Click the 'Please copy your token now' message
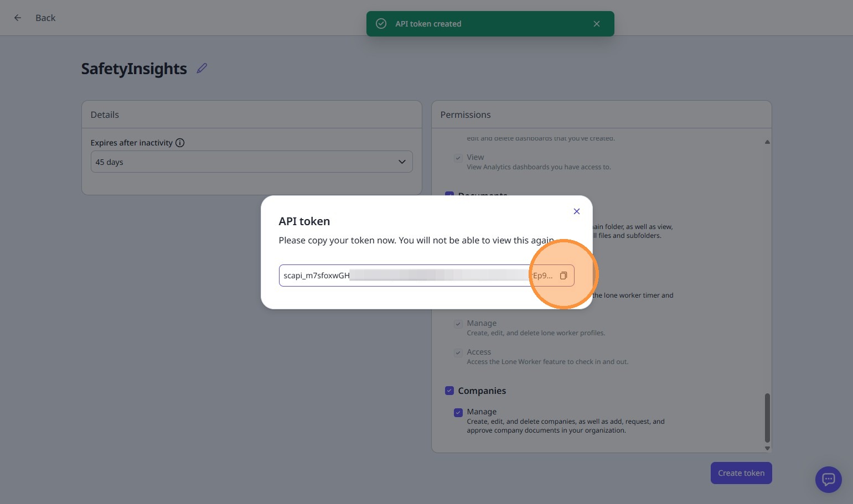The width and height of the screenshot is (853, 504). [x=416, y=240]
